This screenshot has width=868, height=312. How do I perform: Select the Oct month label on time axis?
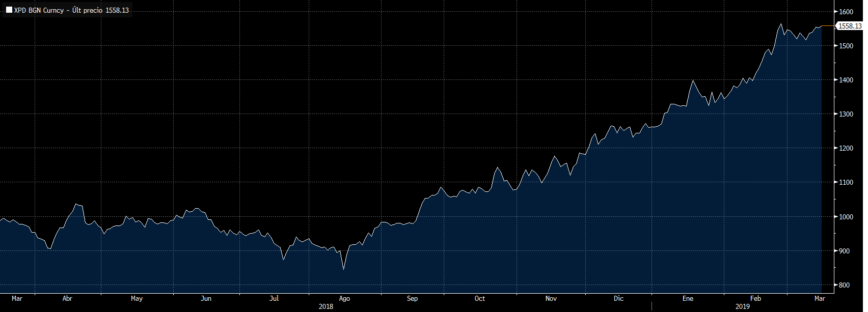pyautogui.click(x=480, y=299)
